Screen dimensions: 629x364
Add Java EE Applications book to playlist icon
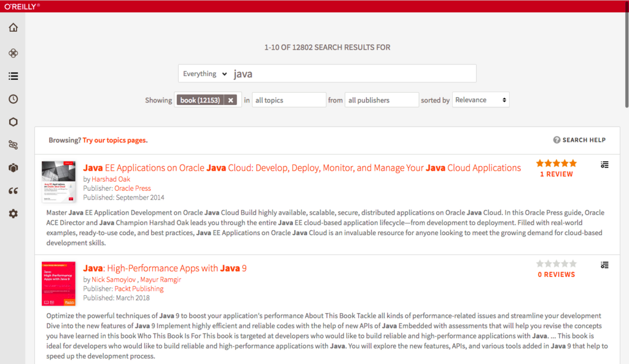click(x=604, y=165)
